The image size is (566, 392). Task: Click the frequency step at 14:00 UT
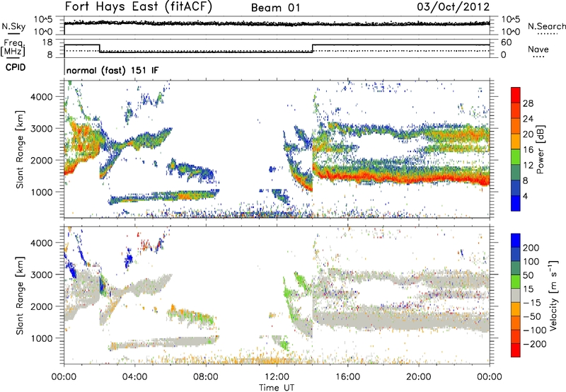[313, 48]
